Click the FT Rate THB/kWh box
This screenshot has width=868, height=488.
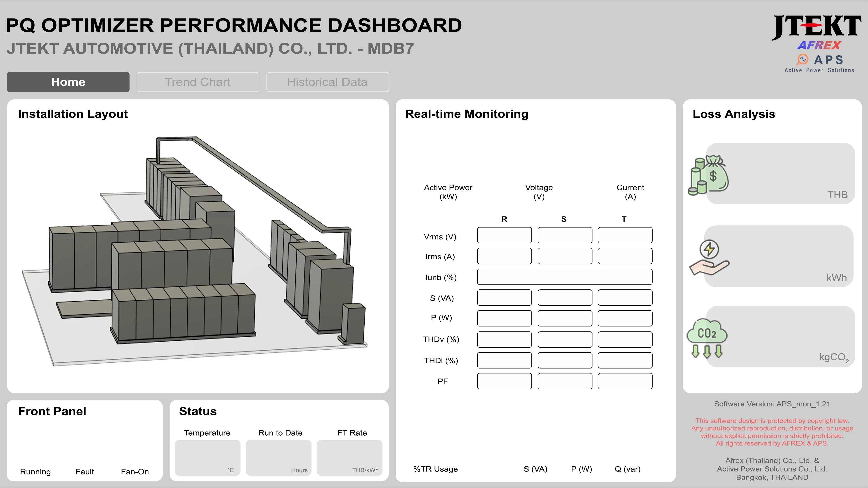(349, 457)
